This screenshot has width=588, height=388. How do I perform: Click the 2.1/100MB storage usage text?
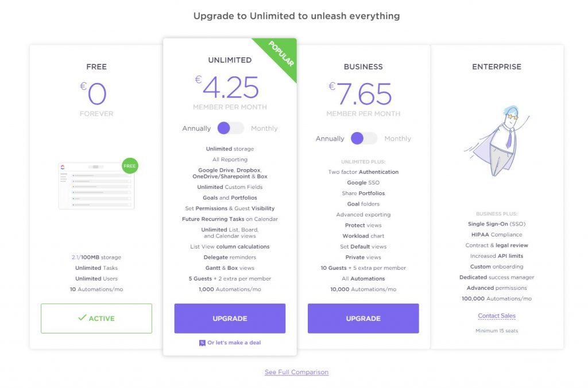tap(96, 257)
